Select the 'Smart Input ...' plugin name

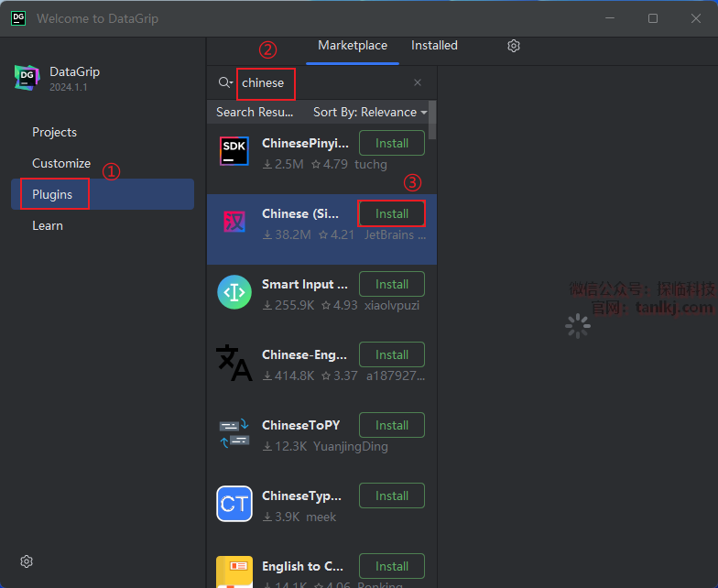[x=304, y=284]
